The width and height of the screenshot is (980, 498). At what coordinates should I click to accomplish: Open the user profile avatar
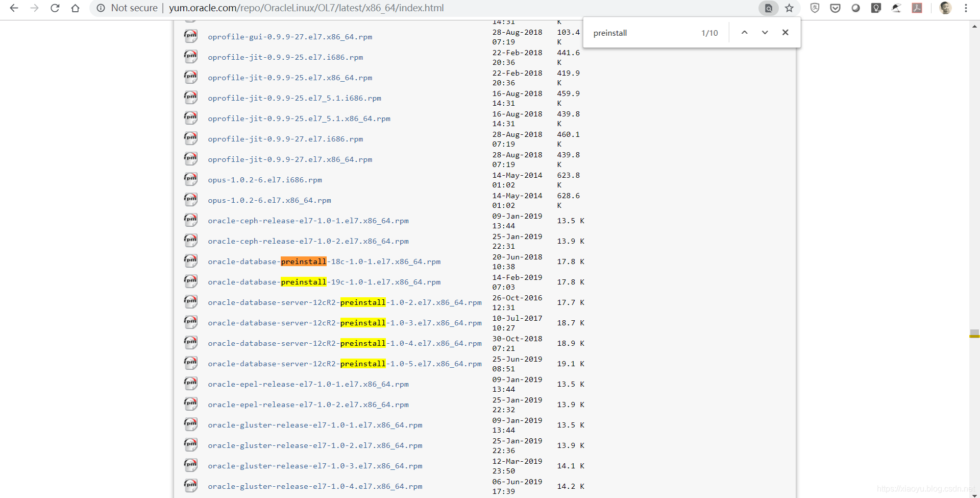tap(945, 8)
